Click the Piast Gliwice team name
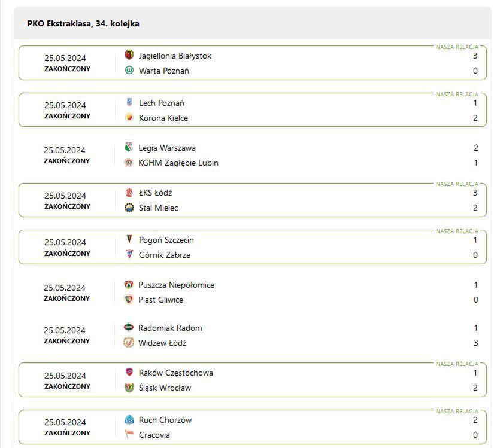Image resolution: width=494 pixels, height=448 pixels. pos(161,300)
